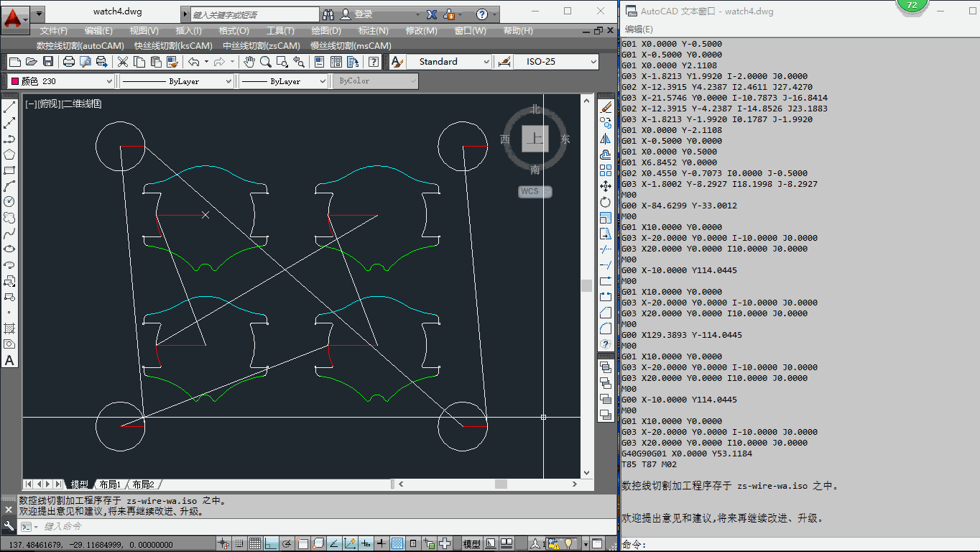Toggle ortho mode in status bar
The image size is (980, 552).
(272, 544)
